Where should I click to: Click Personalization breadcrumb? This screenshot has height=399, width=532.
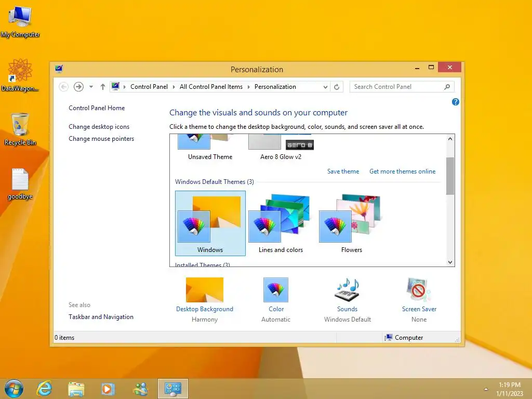(x=275, y=87)
